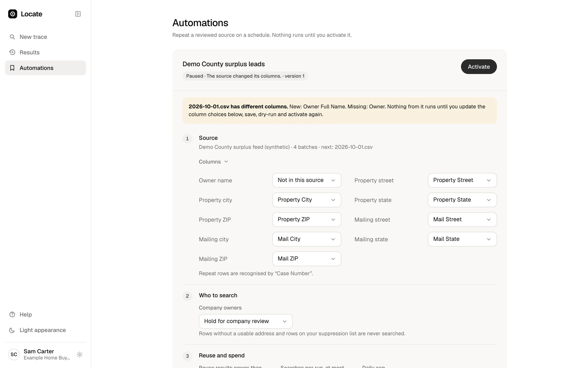Click the Results history icon

pos(12,52)
